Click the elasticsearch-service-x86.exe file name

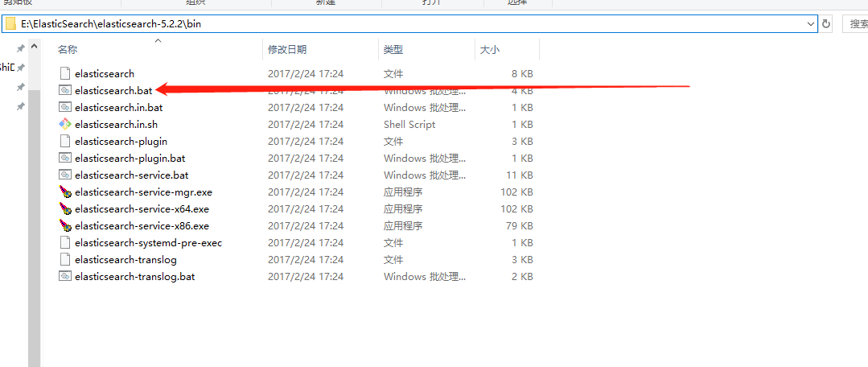(142, 226)
